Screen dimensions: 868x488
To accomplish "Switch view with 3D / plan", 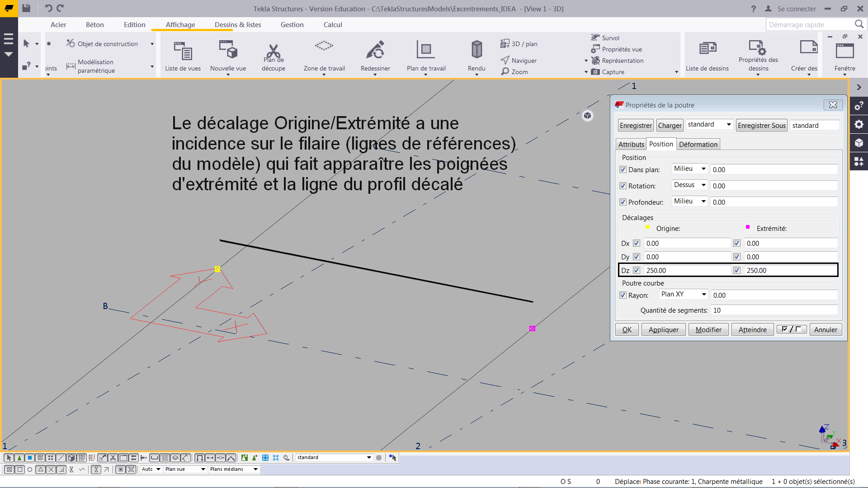I will 519,44.
